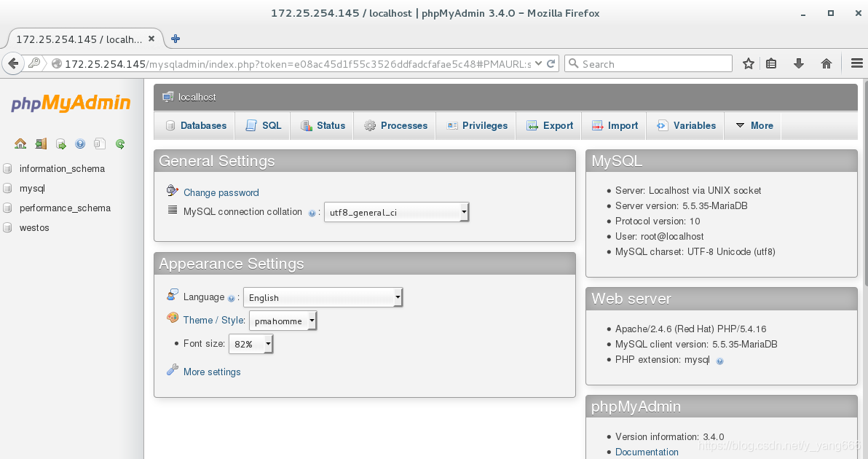Open the Theme dropdown showing pmahomme
The height and width of the screenshot is (459, 868).
point(283,321)
